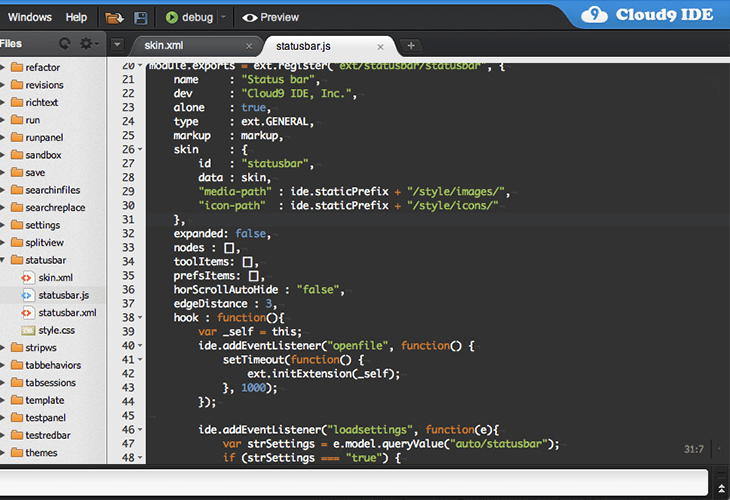
Task: Click the runpanel folder icon
Action: coord(17,137)
